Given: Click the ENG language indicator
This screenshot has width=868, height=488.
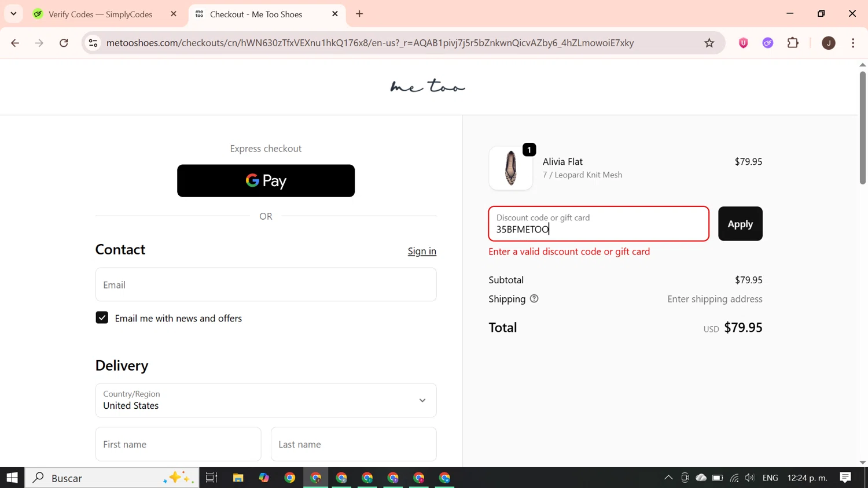Looking at the screenshot, I should pos(770,478).
